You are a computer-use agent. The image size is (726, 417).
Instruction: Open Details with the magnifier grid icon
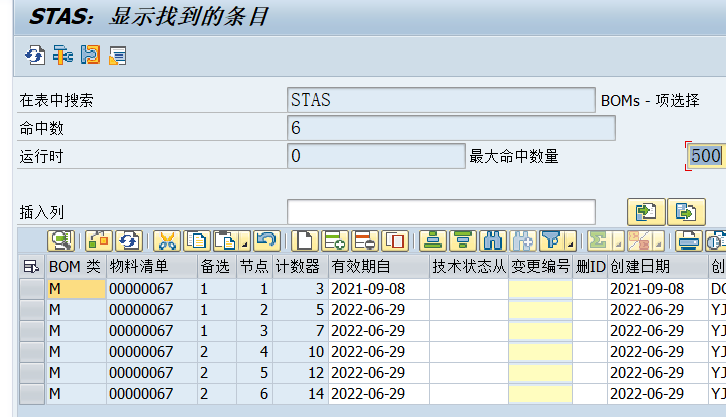click(x=62, y=241)
